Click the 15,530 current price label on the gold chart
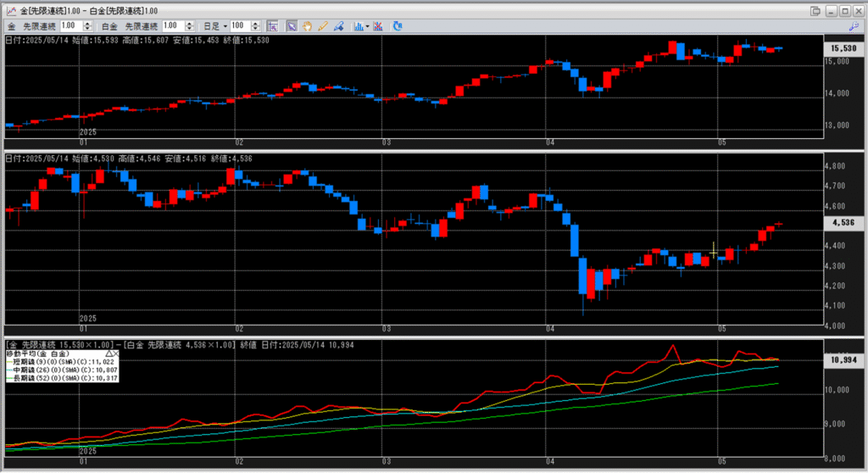 coord(843,48)
